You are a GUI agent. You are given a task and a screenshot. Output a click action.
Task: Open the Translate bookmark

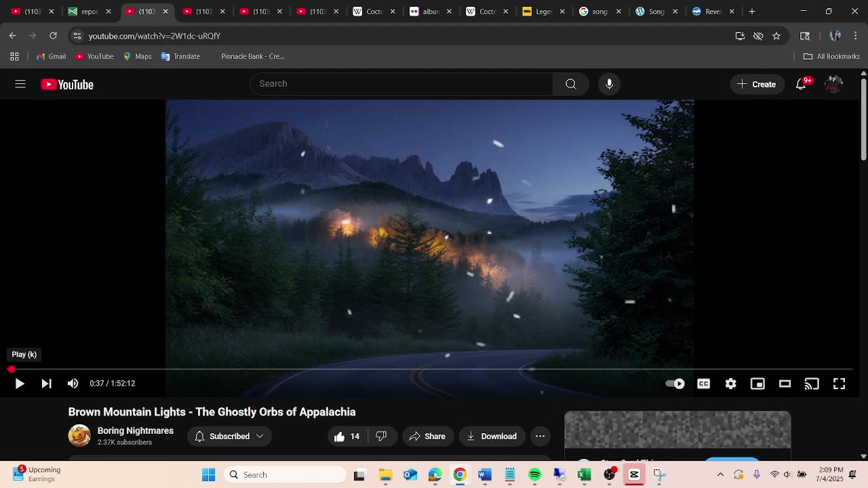pos(180,56)
